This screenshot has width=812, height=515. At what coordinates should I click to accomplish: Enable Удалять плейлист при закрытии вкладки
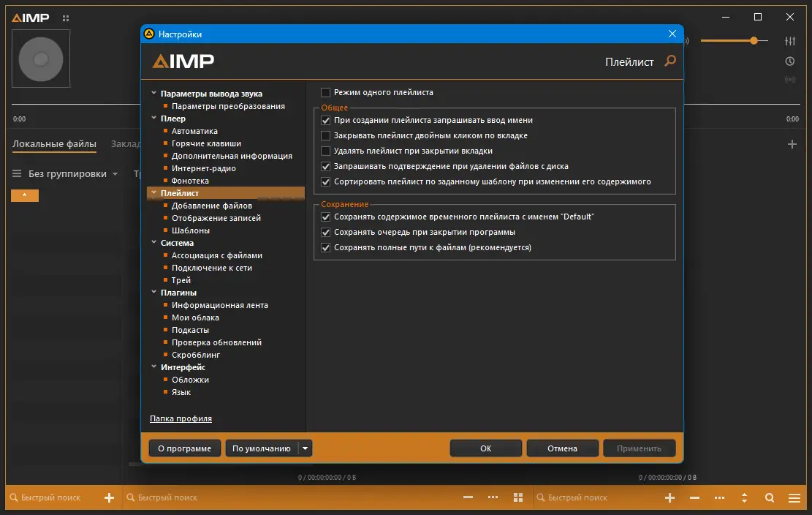point(325,151)
